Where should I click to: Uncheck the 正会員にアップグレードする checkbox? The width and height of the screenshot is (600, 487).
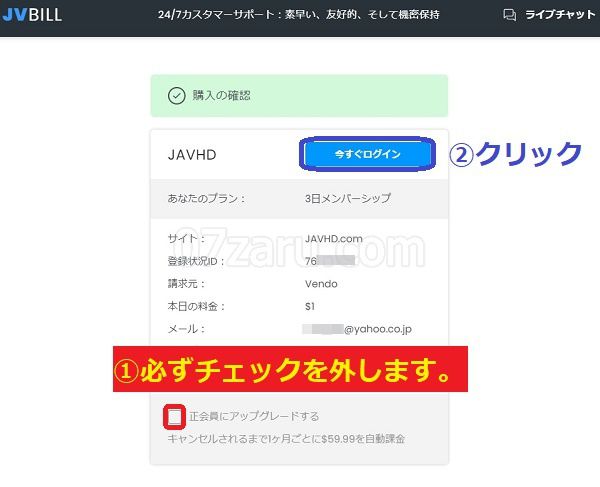174,417
